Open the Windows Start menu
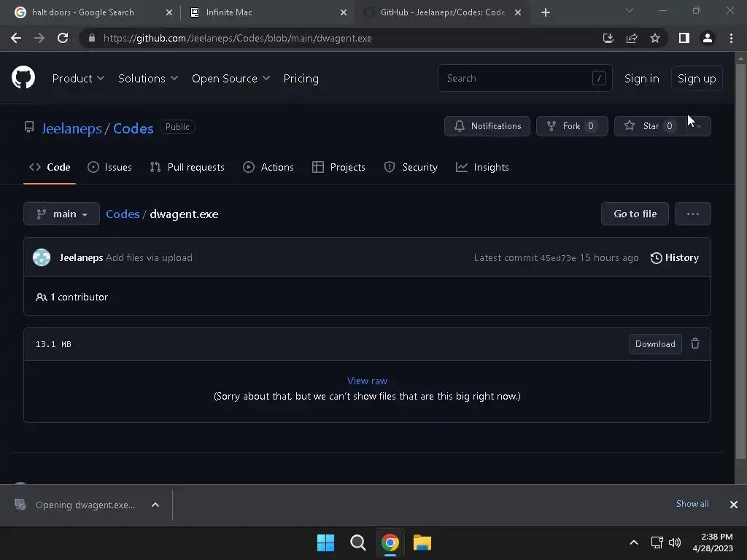 pos(325,542)
